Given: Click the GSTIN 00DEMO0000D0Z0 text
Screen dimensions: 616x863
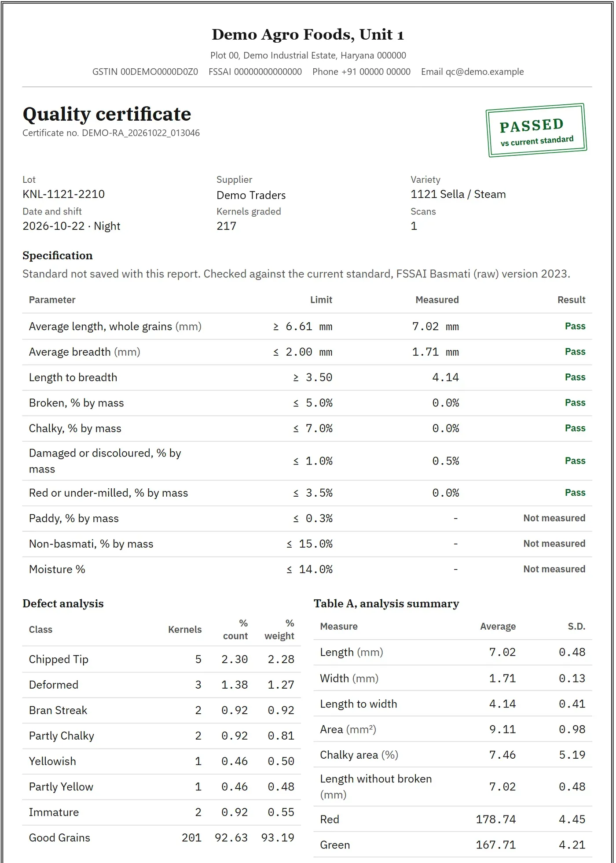Looking at the screenshot, I should click(x=145, y=72).
